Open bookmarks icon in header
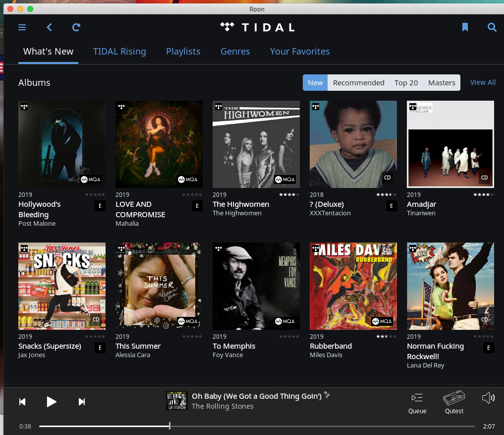504x435 pixels. 465,27
